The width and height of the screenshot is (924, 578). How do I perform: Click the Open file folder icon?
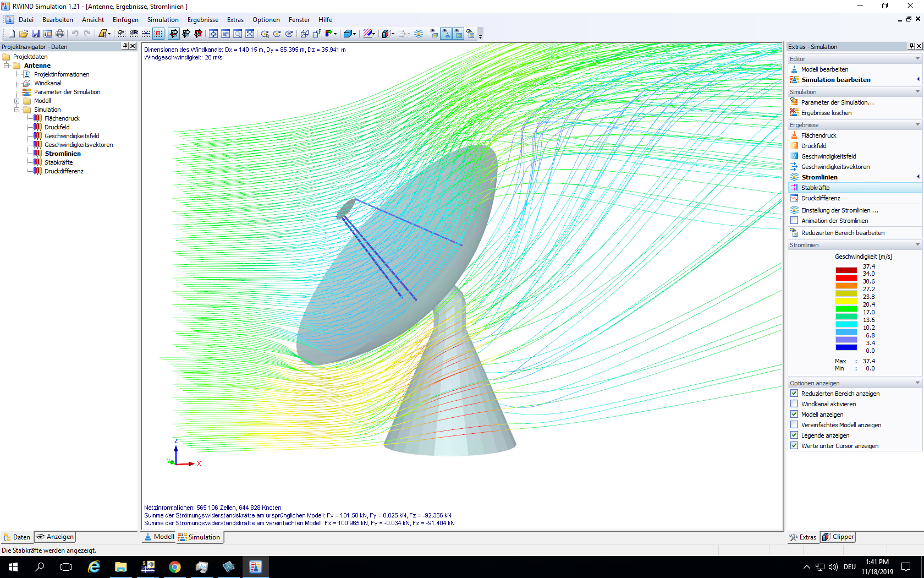24,34
